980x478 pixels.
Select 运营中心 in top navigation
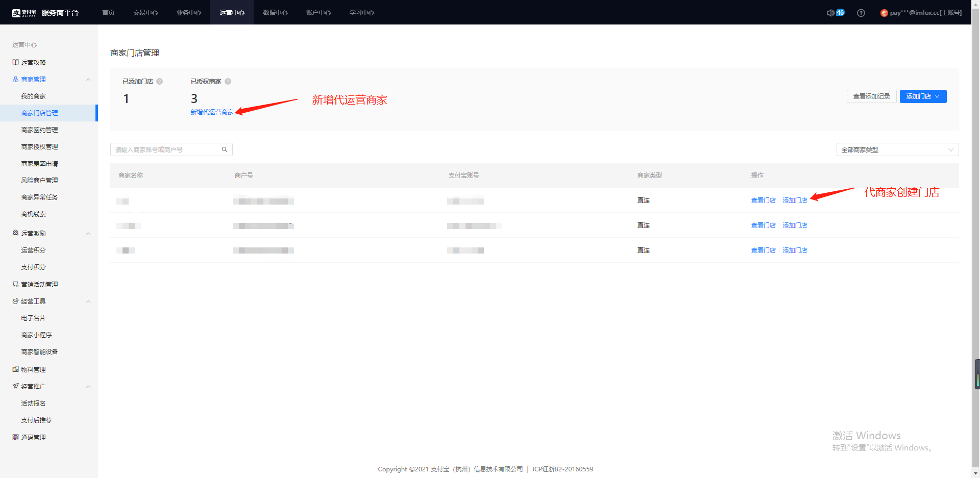pyautogui.click(x=232, y=12)
